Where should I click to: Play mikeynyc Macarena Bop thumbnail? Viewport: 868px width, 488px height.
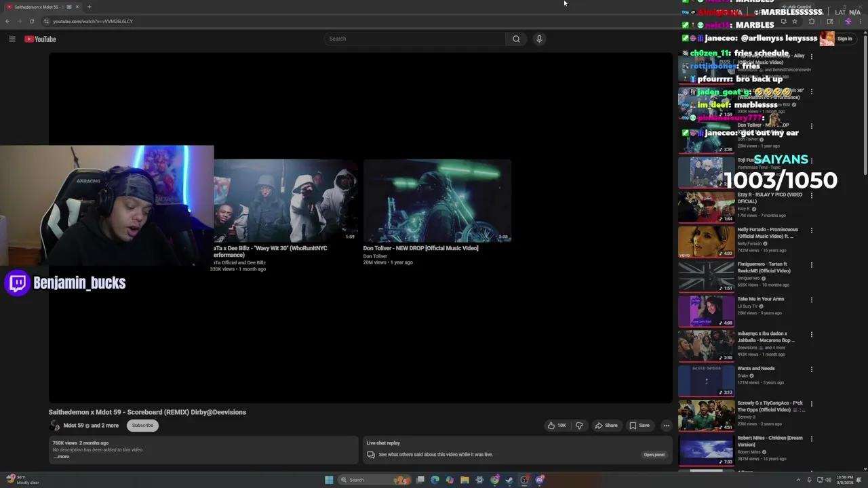point(706,346)
